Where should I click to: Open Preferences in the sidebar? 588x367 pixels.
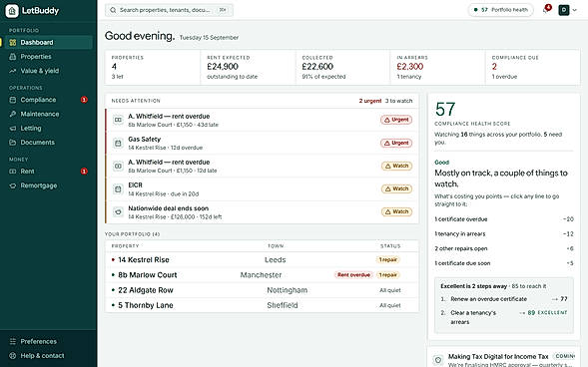(47, 341)
